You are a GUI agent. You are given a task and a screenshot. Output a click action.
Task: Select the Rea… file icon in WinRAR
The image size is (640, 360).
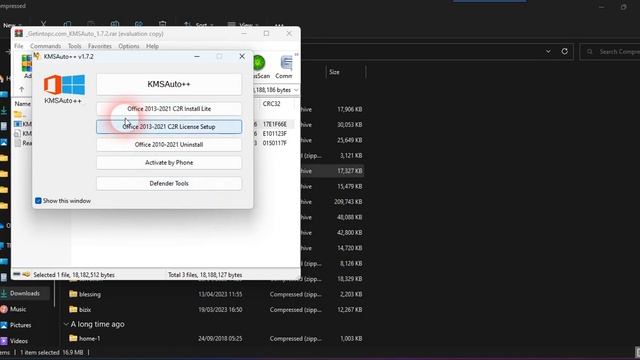click(x=18, y=143)
